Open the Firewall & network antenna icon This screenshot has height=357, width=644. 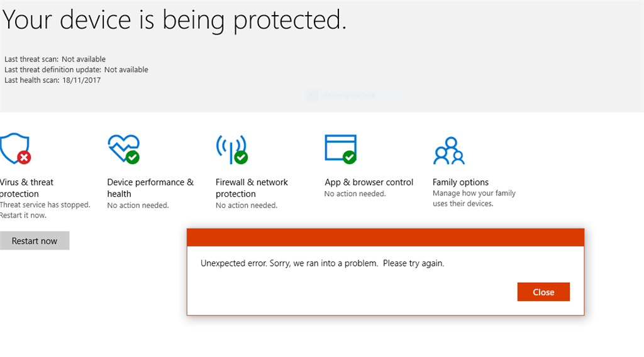pos(231,148)
